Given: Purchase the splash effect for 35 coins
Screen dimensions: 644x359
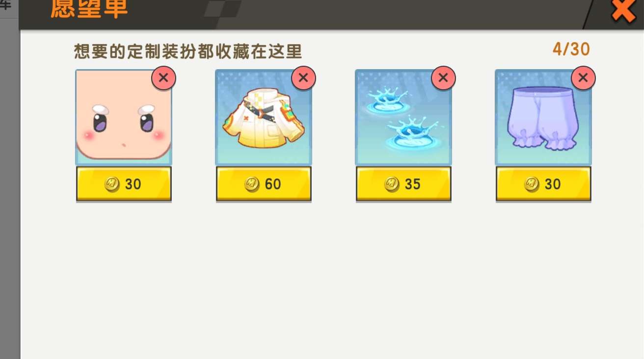Looking at the screenshot, I should pos(403,184).
